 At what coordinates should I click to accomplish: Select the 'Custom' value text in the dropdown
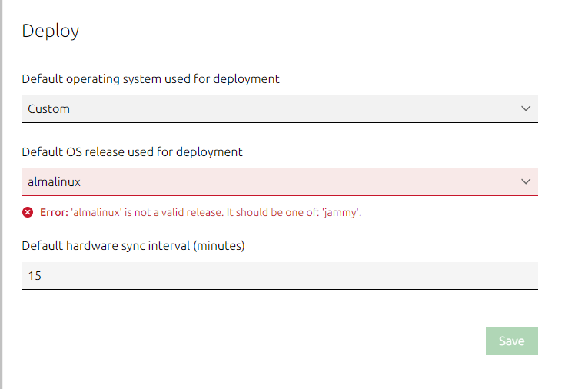(48, 109)
